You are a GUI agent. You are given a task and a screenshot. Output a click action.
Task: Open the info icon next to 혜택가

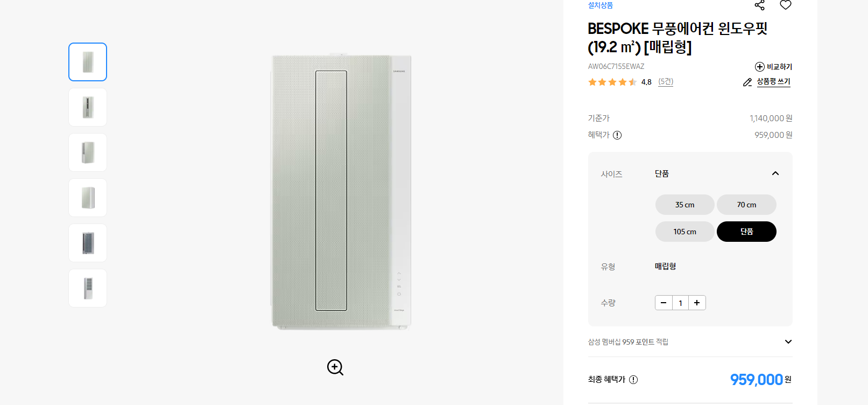coord(617,135)
